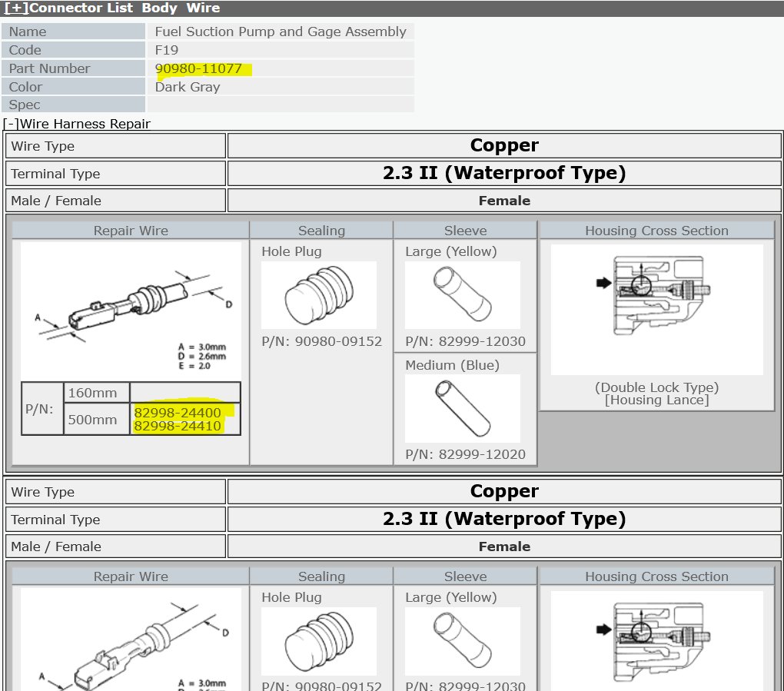Image resolution: width=784 pixels, height=691 pixels.
Task: Click the Code row label
Action: (x=74, y=50)
